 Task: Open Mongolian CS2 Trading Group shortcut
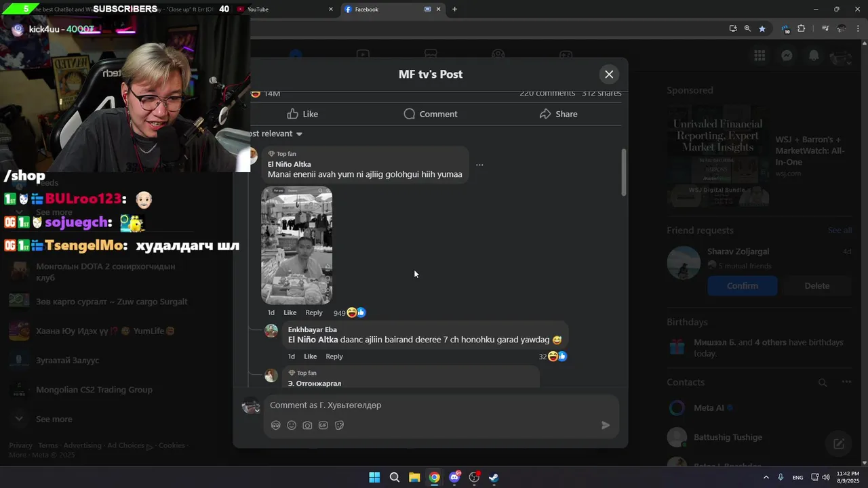coord(95,390)
